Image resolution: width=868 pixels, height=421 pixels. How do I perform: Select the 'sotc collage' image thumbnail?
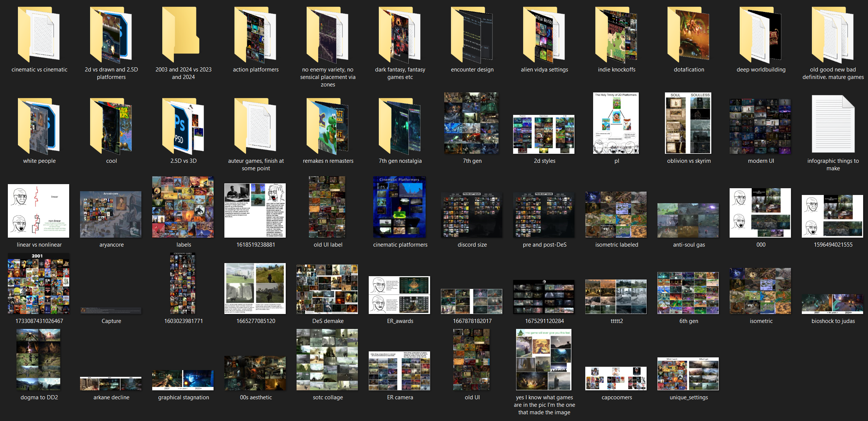point(327,360)
